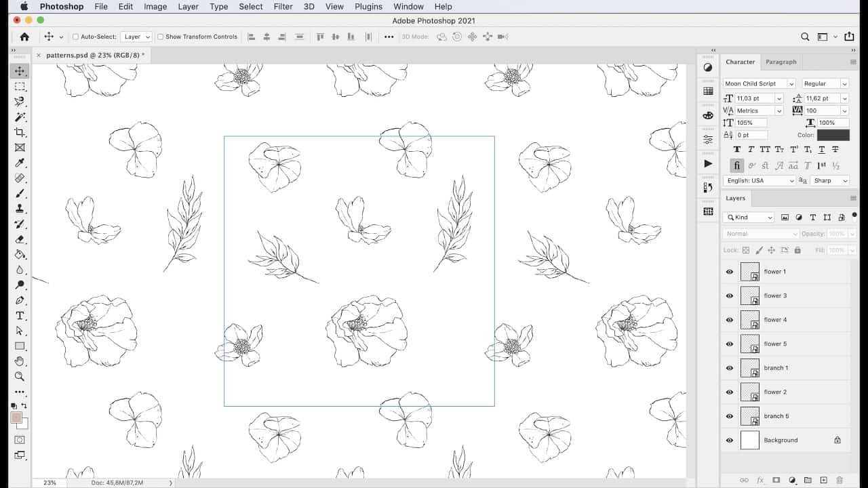Screen dimensions: 868x488
Task: Select the Eyedropper tool
Action: (20, 163)
